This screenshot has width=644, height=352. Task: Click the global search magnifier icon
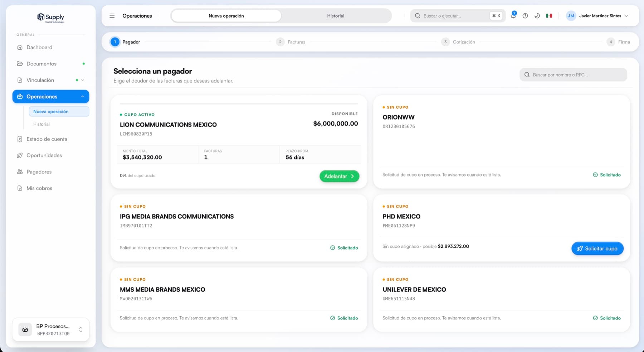coord(418,16)
